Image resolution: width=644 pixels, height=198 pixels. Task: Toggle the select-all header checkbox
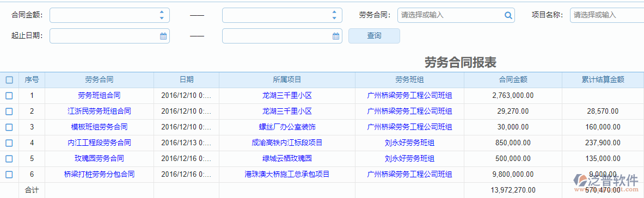pyautogui.click(x=9, y=80)
